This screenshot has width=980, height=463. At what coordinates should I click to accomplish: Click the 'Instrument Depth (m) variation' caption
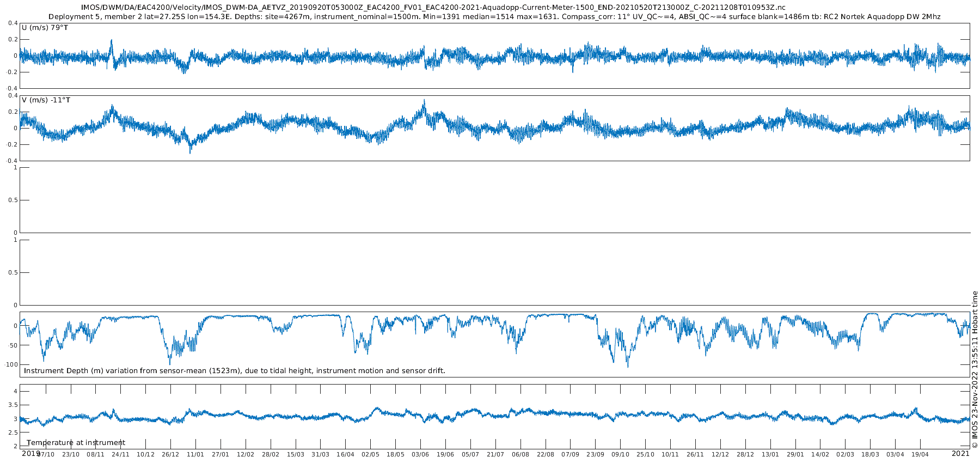coord(235,371)
